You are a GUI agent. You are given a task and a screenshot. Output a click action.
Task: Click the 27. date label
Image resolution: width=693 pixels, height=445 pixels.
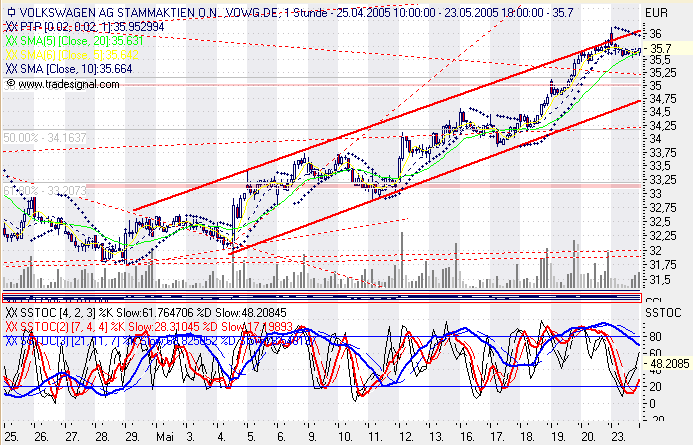(x=72, y=437)
